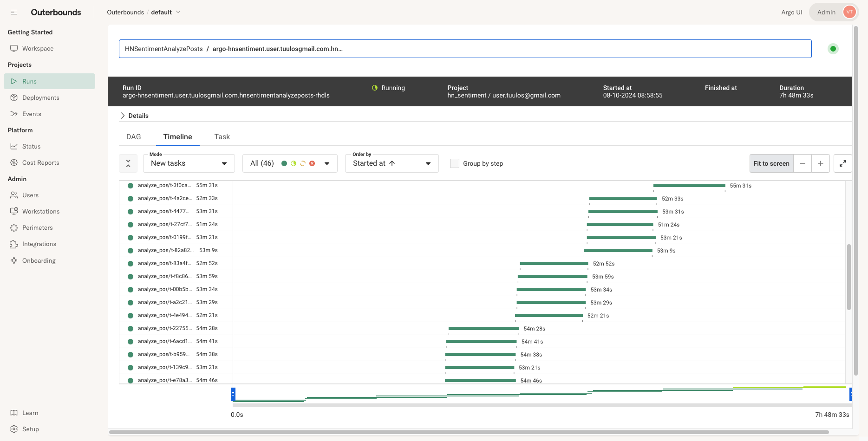The width and height of the screenshot is (868, 441).
Task: Open the Mode New tasks dropdown
Action: (189, 163)
